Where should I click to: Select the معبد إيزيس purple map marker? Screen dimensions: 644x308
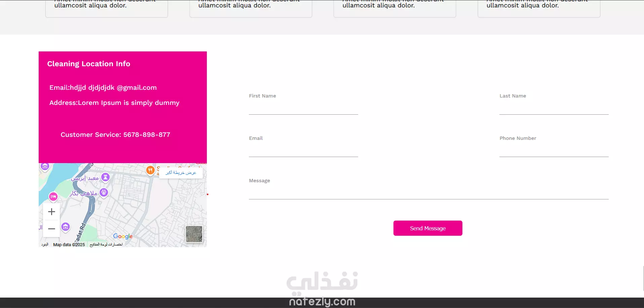click(106, 177)
